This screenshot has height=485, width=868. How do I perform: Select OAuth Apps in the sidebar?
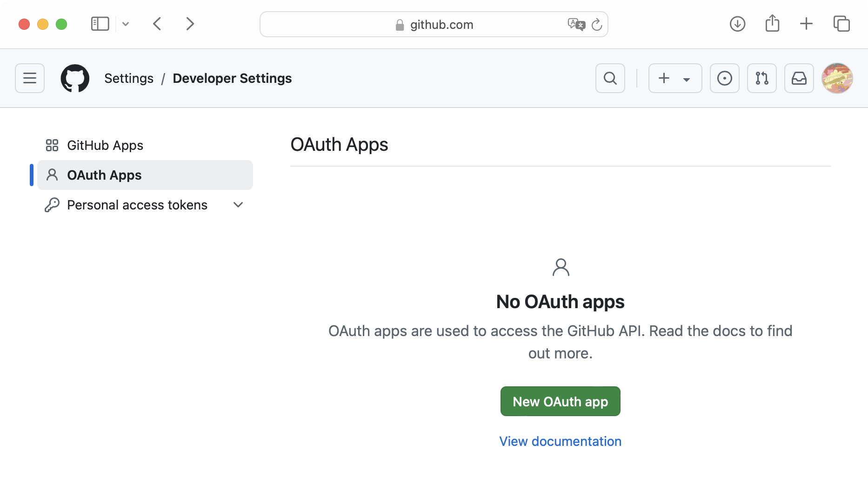104,175
